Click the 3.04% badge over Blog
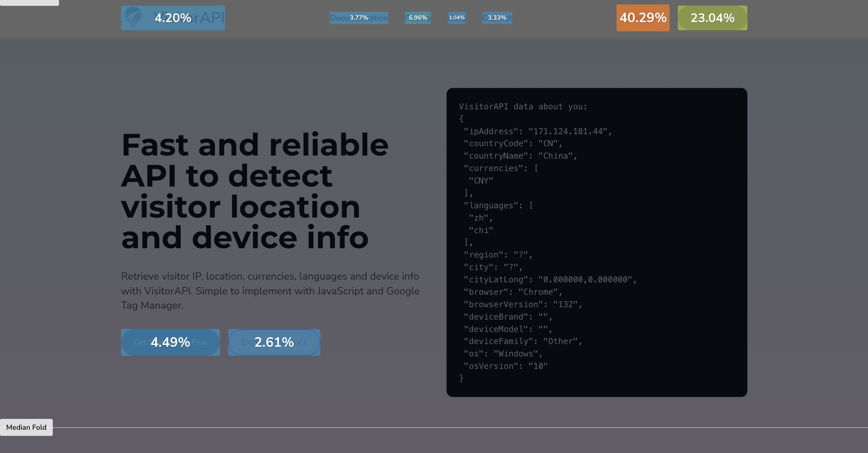868x453 pixels. coord(456,17)
